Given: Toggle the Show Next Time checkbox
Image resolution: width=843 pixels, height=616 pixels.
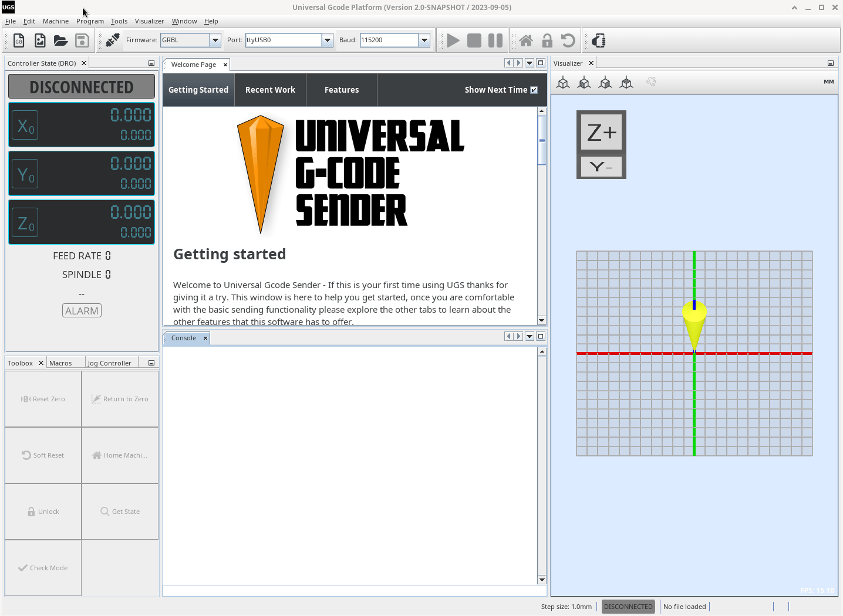Looking at the screenshot, I should point(534,90).
